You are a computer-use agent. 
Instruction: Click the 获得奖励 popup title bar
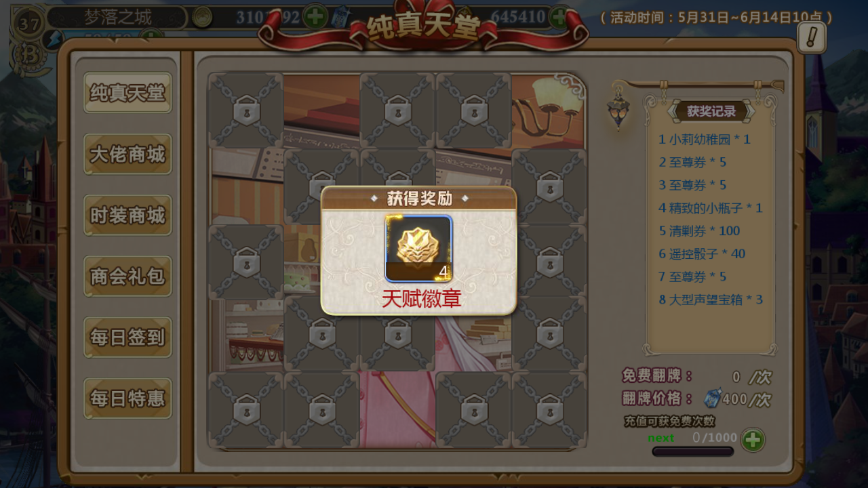[x=418, y=199]
